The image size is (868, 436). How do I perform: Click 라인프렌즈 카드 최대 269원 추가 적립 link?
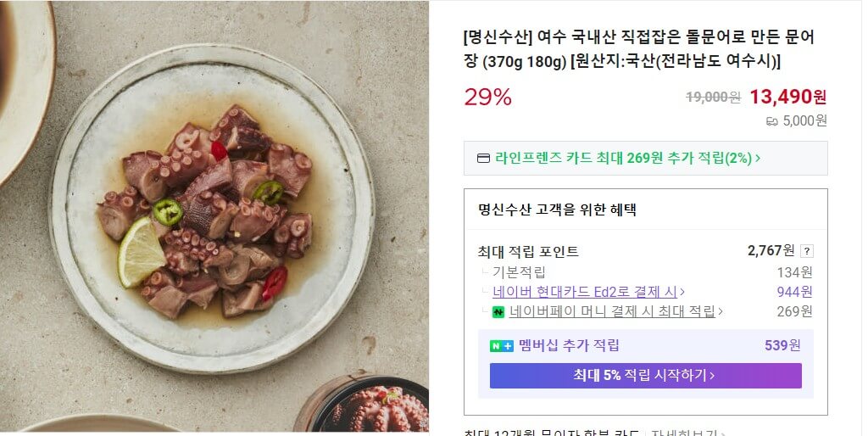coord(623,159)
